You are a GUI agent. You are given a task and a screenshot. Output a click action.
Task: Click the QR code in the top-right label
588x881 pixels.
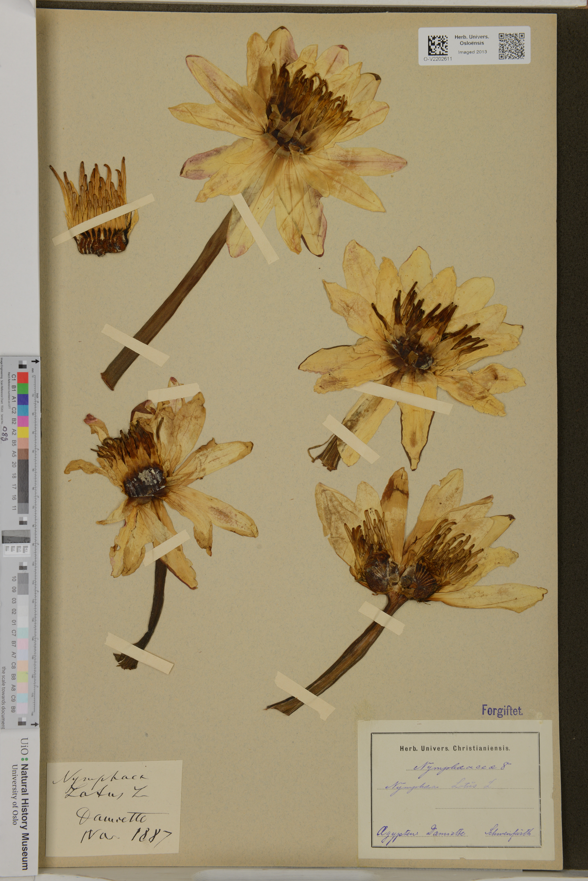click(512, 46)
